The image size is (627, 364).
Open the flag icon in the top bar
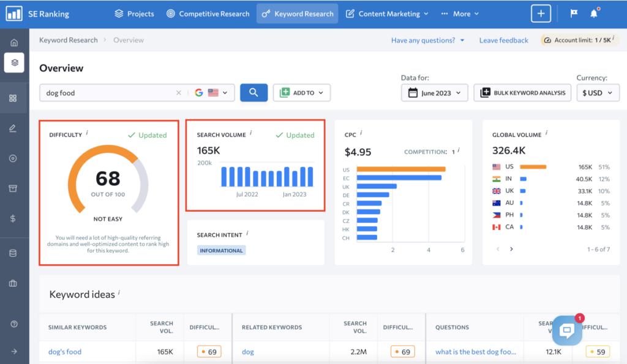coord(574,13)
